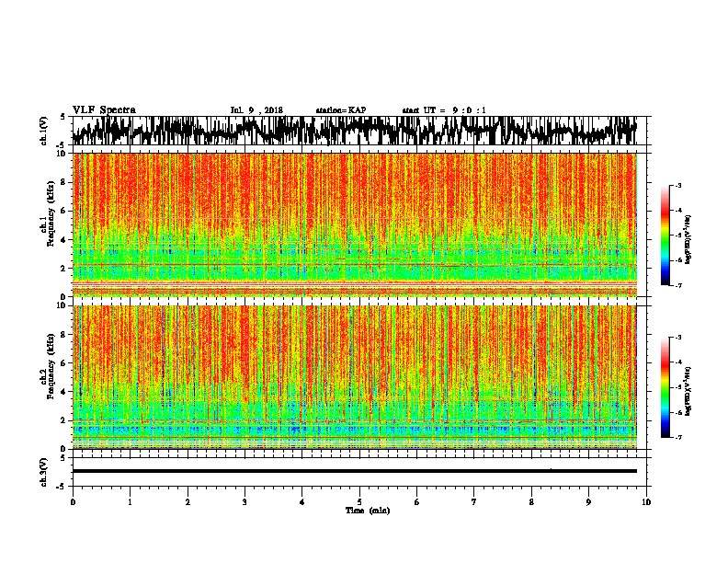
Task: Click the "-3" value on ch.1 colorbar
Action: (x=678, y=186)
